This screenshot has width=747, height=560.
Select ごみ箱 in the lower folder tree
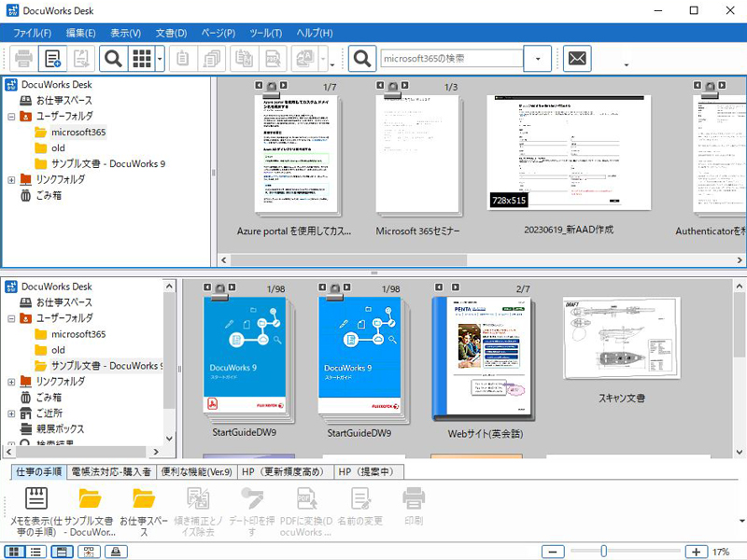tap(49, 398)
